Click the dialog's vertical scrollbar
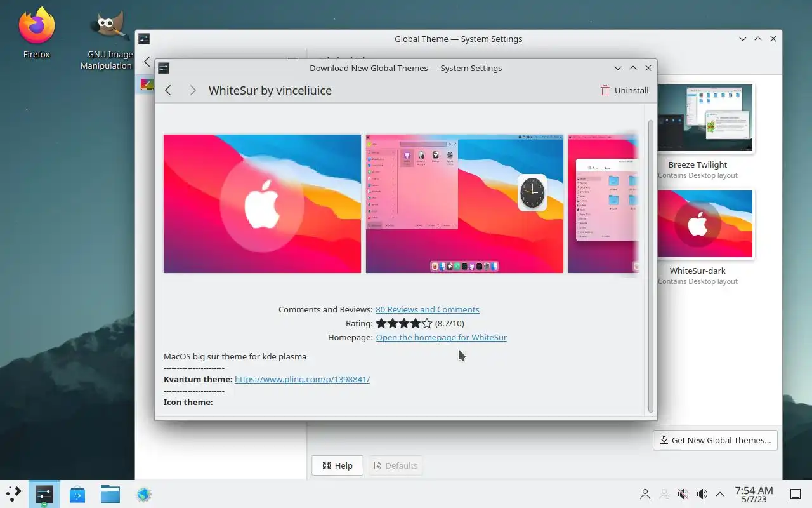 [650, 267]
